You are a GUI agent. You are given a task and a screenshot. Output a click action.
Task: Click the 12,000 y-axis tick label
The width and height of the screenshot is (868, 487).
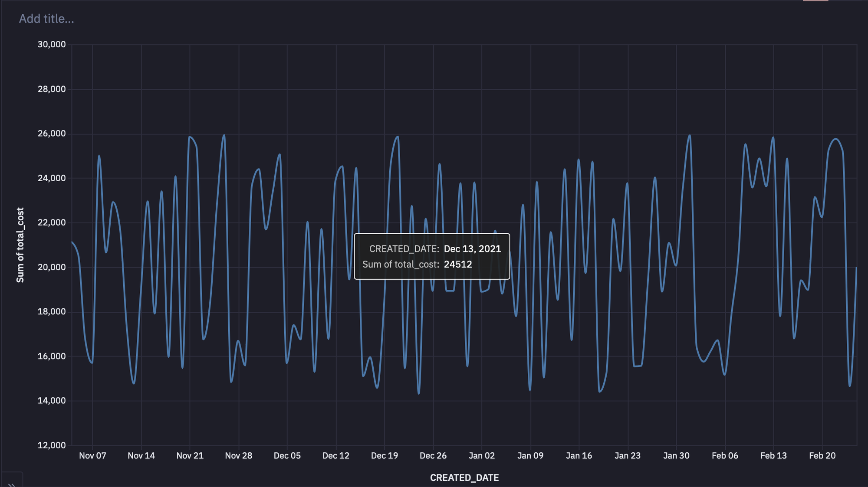pyautogui.click(x=52, y=445)
